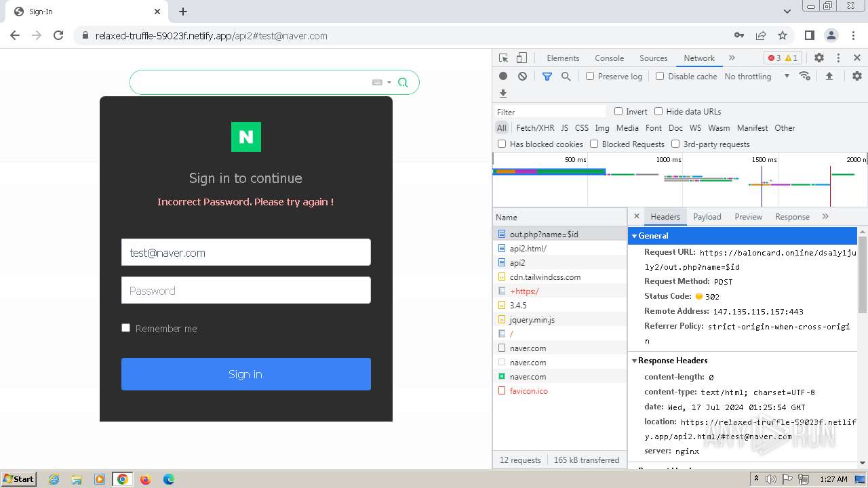This screenshot has width=868, height=488.
Task: Open Microsoft Edge from taskbar
Action: point(168,479)
